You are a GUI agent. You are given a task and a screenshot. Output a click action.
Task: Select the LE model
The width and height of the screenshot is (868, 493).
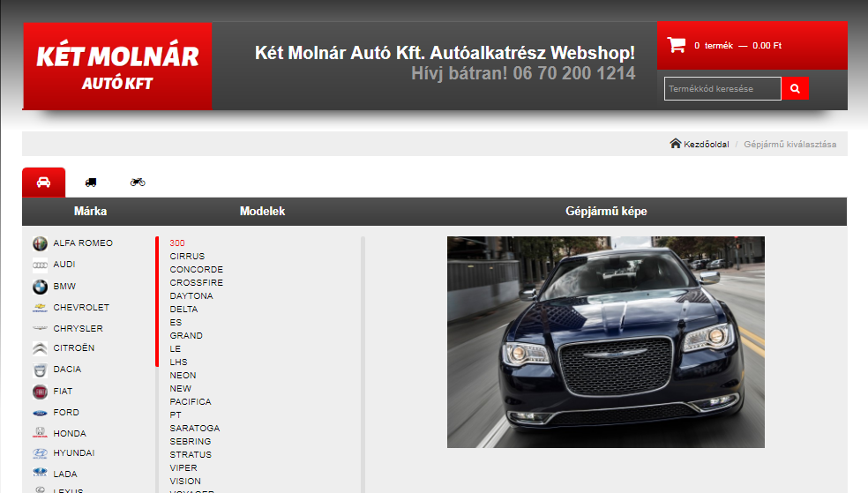coord(175,349)
